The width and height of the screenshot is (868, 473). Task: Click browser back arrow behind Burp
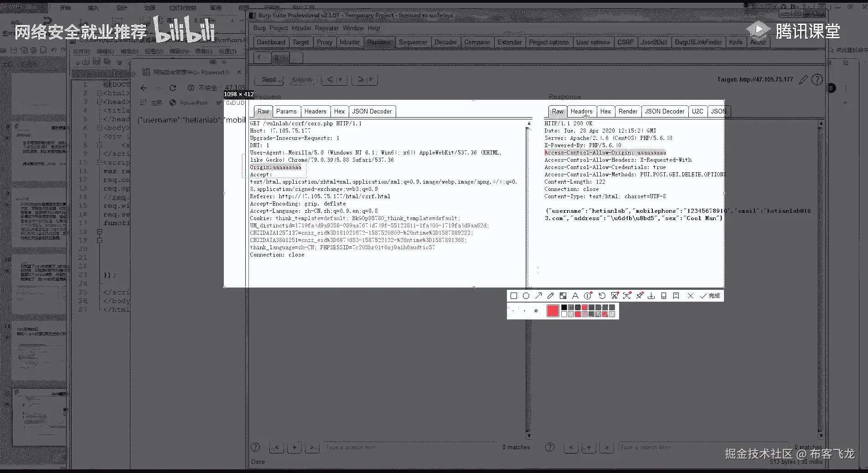tap(144, 88)
